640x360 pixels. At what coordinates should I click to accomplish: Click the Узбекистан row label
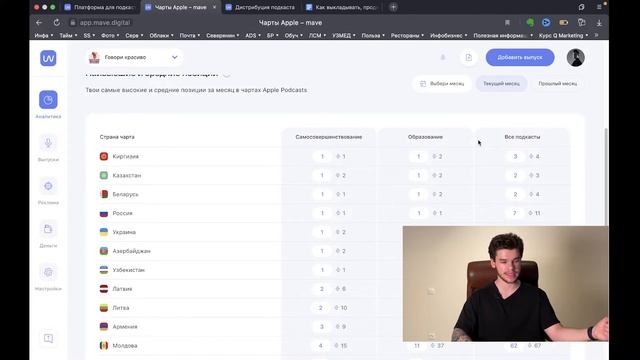click(x=129, y=270)
